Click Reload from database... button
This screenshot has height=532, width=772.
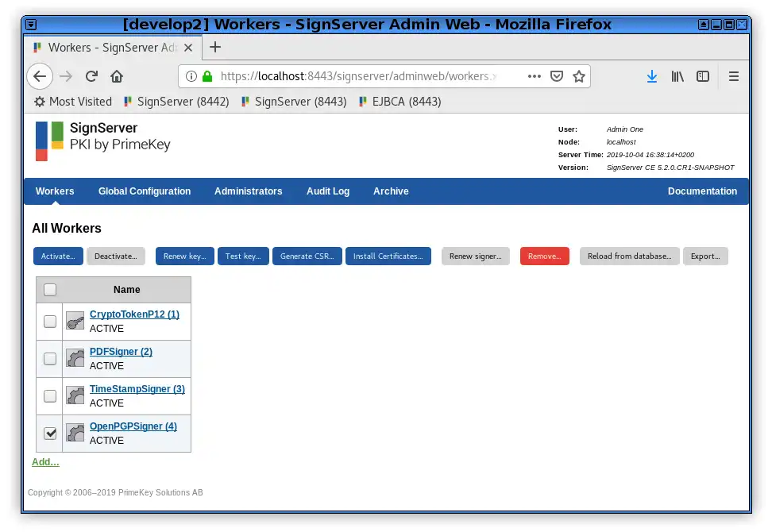click(629, 256)
